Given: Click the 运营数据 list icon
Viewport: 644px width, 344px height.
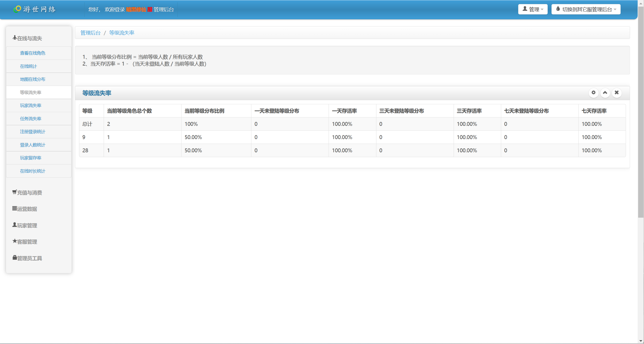Looking at the screenshot, I should (14, 208).
